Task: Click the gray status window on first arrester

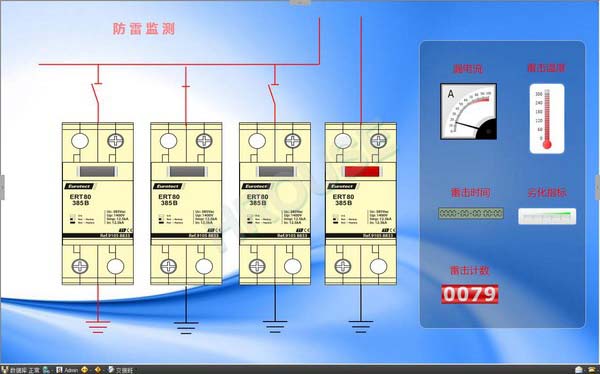Action: click(x=97, y=171)
